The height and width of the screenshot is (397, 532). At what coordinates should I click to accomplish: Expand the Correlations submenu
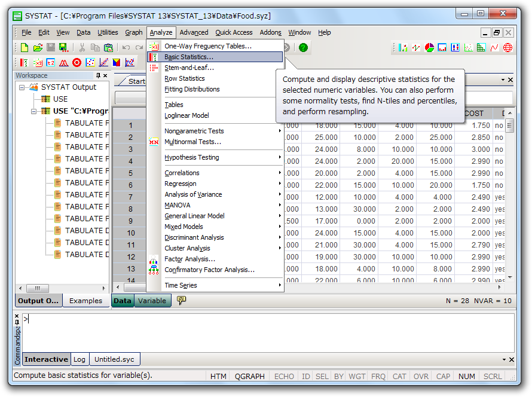[280, 173]
